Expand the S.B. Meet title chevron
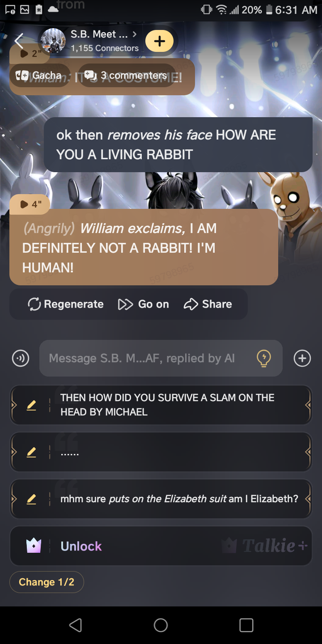The height and width of the screenshot is (644, 322). click(135, 34)
